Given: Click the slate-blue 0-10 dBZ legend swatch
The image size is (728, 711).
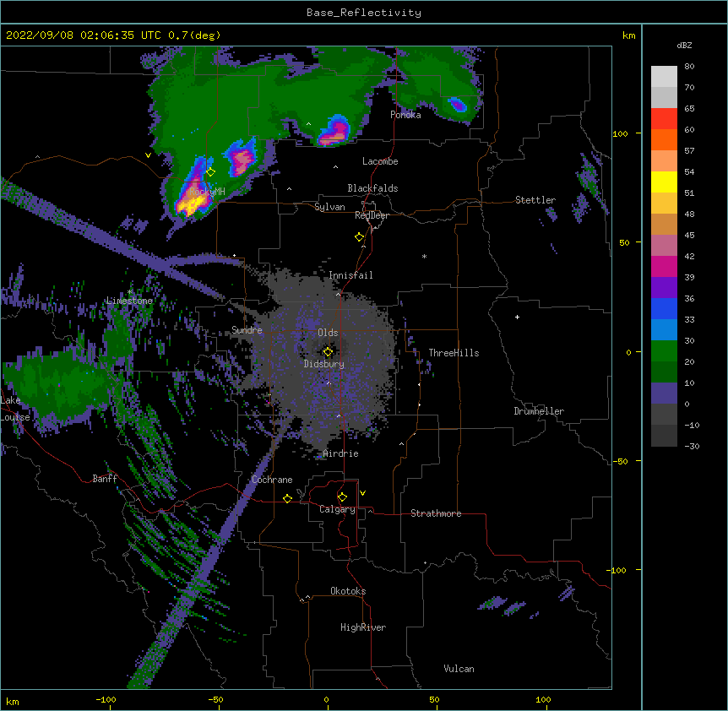Looking at the screenshot, I should pyautogui.click(x=664, y=393).
